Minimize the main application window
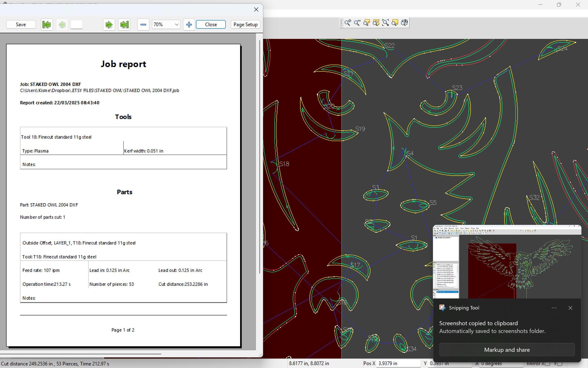 [540, 5]
